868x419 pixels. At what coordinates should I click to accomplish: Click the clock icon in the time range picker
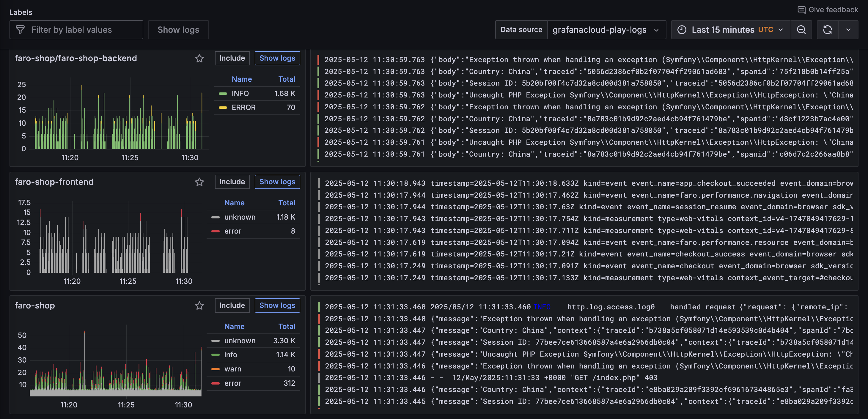point(682,30)
